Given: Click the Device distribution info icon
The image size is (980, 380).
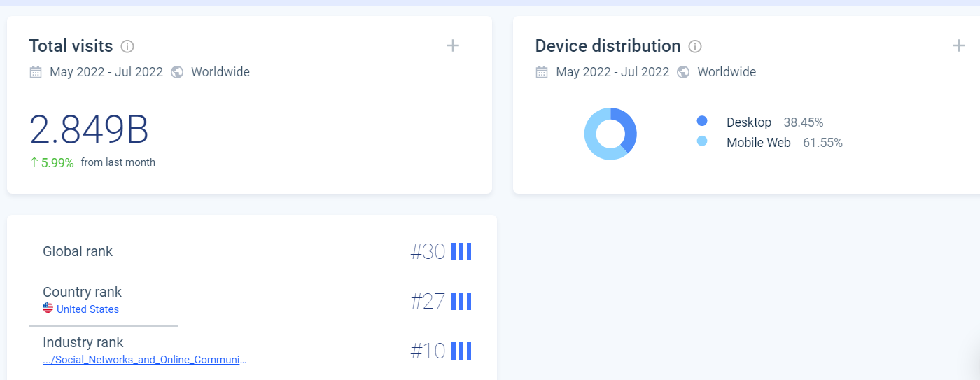Looking at the screenshot, I should pyautogui.click(x=695, y=47).
